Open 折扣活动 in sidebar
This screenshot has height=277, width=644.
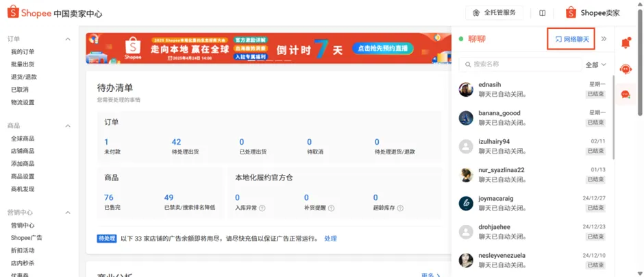(x=23, y=250)
